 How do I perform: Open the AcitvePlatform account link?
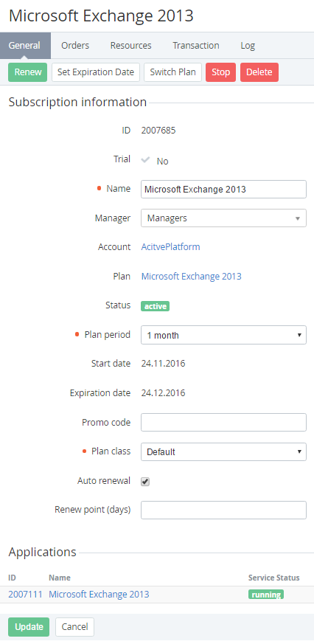pyautogui.click(x=171, y=247)
